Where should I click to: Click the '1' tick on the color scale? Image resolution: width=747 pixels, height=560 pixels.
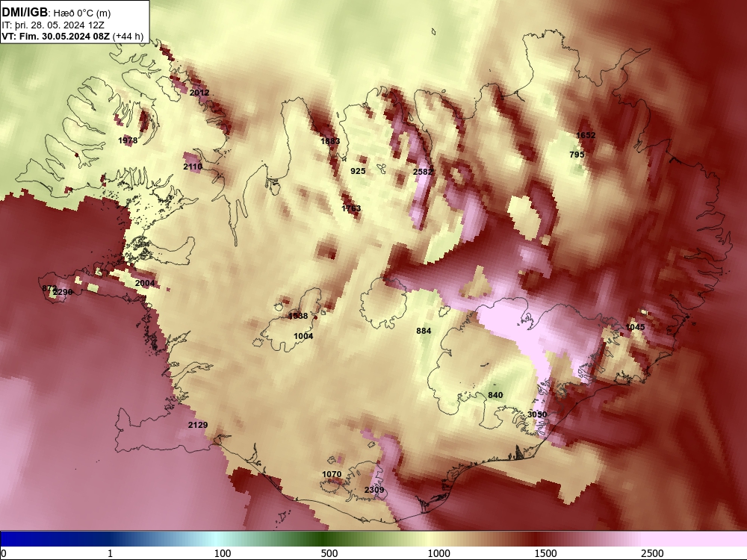pos(110,553)
